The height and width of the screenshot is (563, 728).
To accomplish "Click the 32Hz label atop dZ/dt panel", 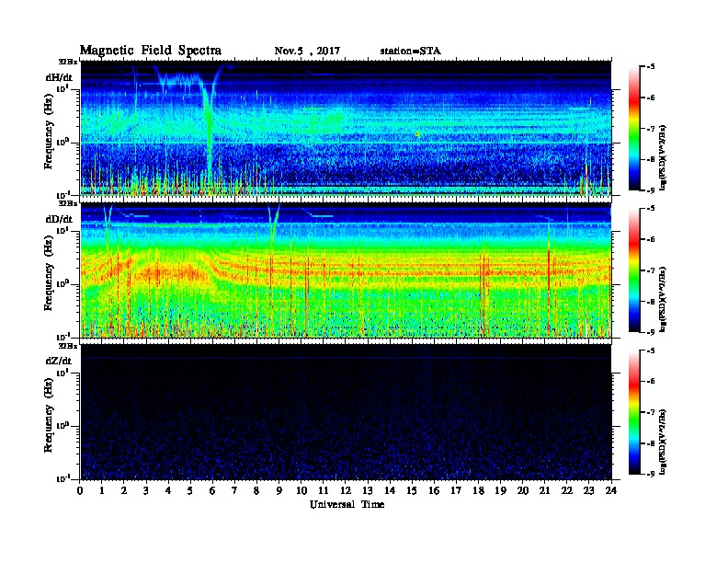I will [68, 346].
